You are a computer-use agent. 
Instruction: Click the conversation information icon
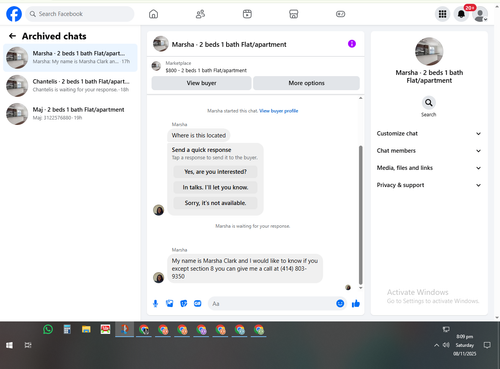(352, 44)
